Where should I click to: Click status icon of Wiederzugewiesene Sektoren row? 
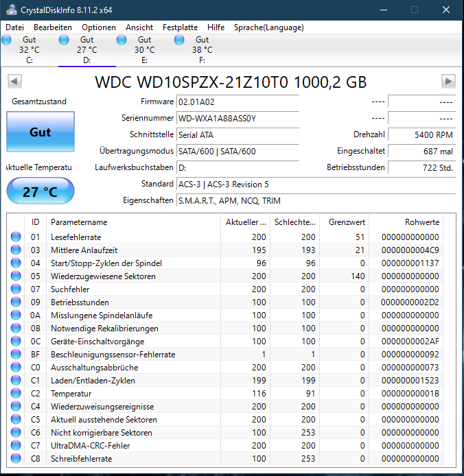tap(16, 276)
